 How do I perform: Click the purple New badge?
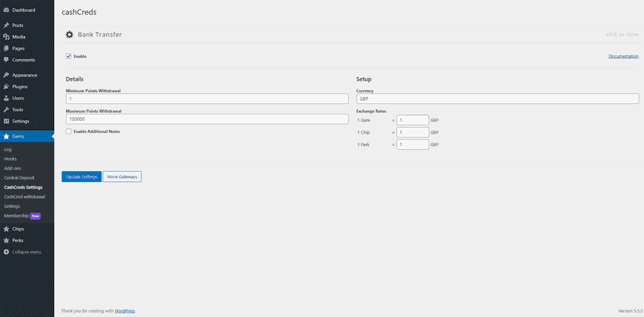pos(36,216)
